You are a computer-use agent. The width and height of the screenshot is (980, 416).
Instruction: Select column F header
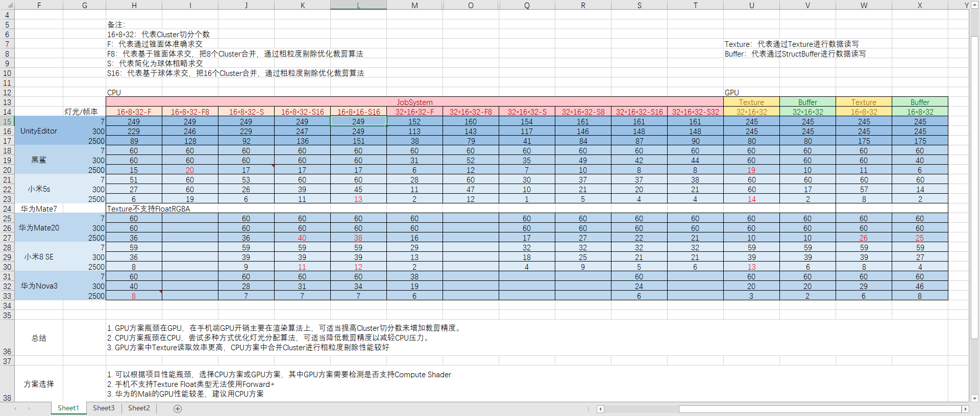(x=39, y=5)
